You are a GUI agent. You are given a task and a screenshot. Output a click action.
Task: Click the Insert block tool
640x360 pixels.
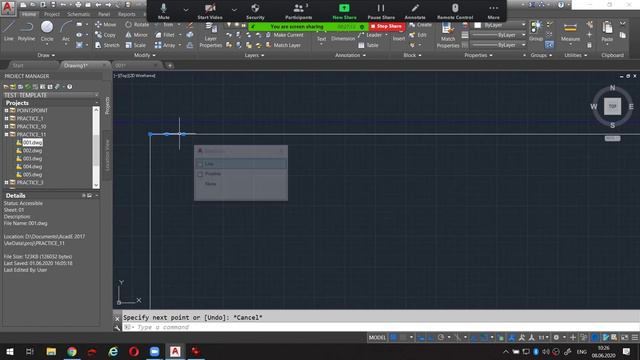(x=399, y=36)
